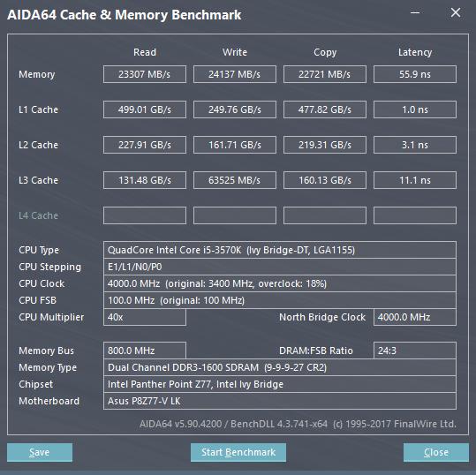The image size is (476, 475).
Task: Click the Memory Latency 55.9 ns field
Action: point(415,74)
